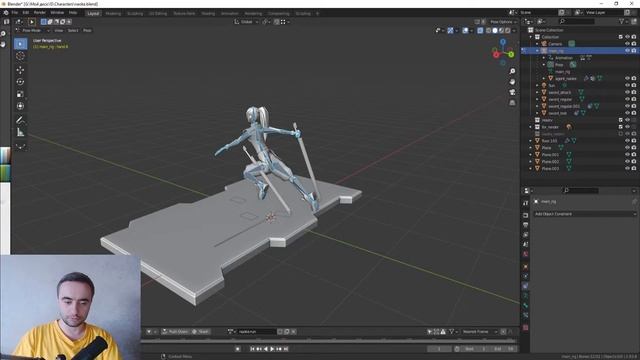The width and height of the screenshot is (640, 360).
Task: Open Add Object Constraint dropdown
Action: click(x=585, y=214)
